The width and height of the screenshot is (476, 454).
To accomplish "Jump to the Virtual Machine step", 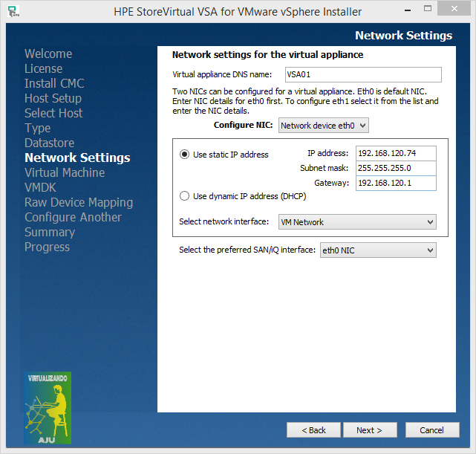I will click(x=65, y=172).
